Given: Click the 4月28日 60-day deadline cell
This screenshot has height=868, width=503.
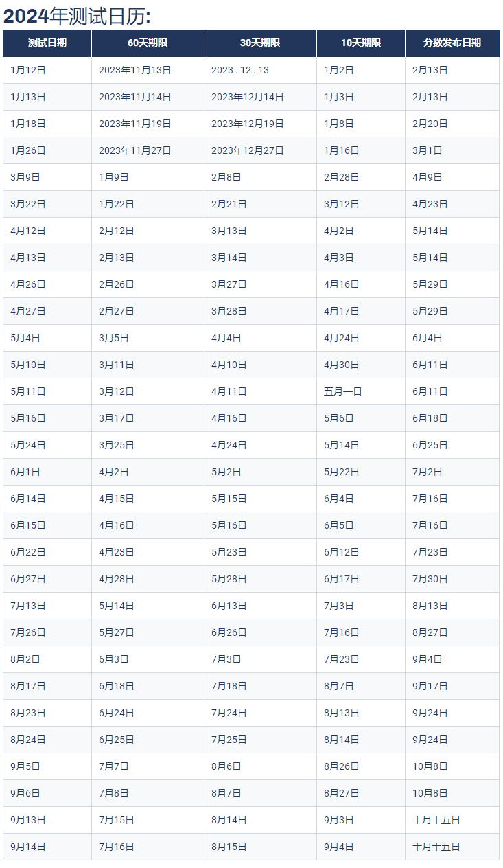Looking at the screenshot, I should click(x=148, y=579).
